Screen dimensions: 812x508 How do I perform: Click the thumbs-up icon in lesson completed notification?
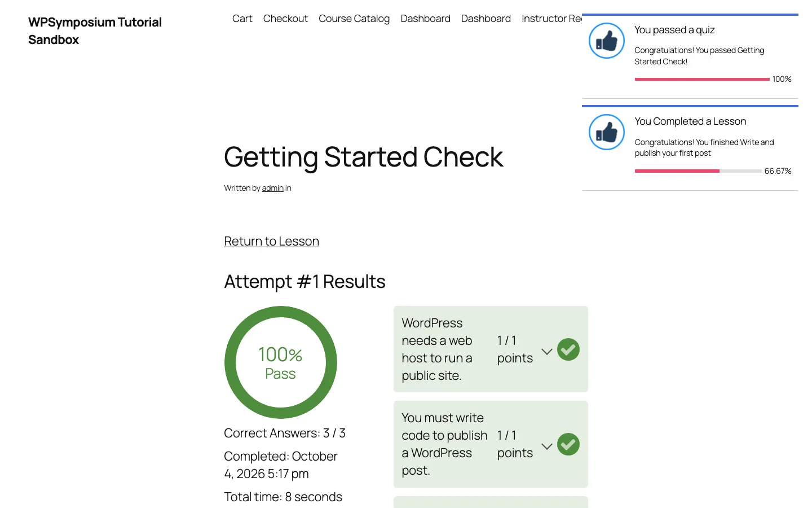[607, 132]
